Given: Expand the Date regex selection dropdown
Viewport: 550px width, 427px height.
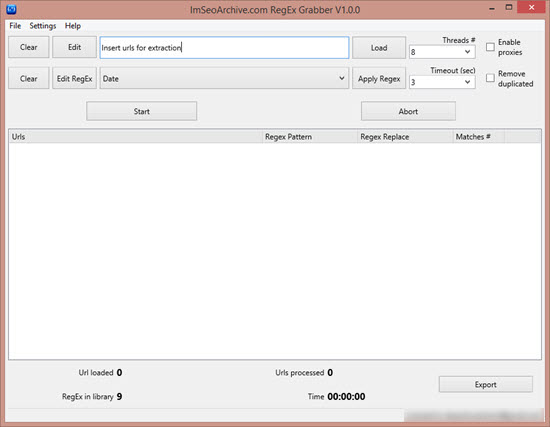Looking at the screenshot, I should point(224,78).
